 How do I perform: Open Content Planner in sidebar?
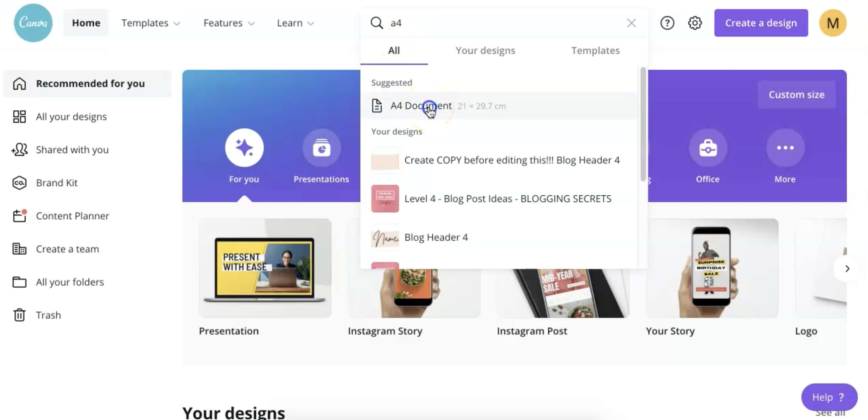[x=87, y=216]
